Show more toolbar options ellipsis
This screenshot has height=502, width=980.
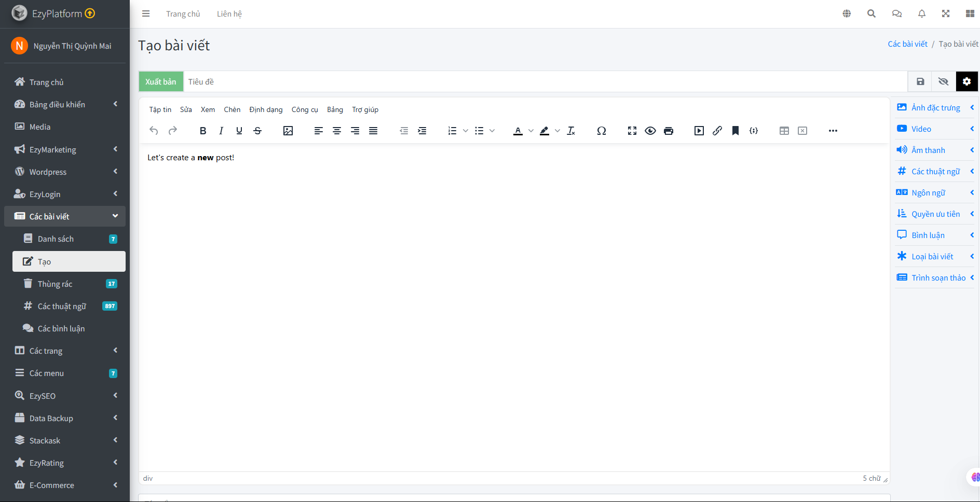[833, 131]
